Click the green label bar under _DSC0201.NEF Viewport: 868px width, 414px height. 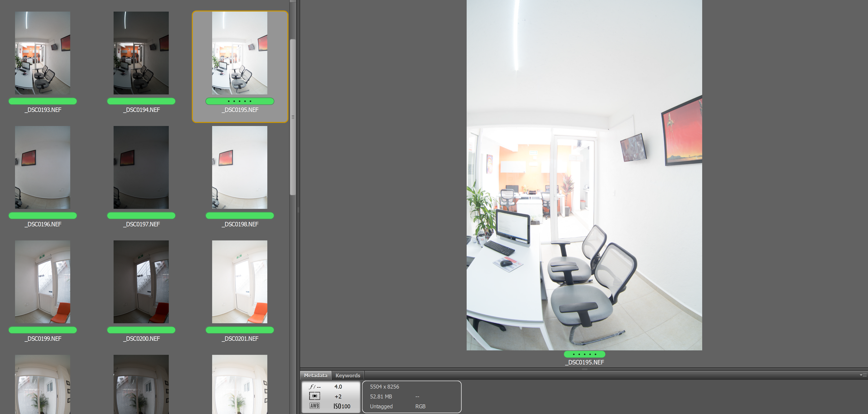pyautogui.click(x=239, y=330)
